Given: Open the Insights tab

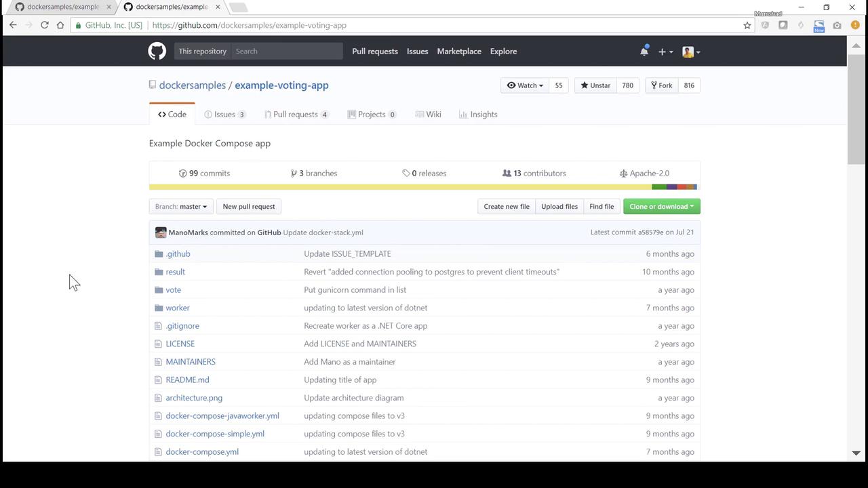Looking at the screenshot, I should pyautogui.click(x=478, y=115).
